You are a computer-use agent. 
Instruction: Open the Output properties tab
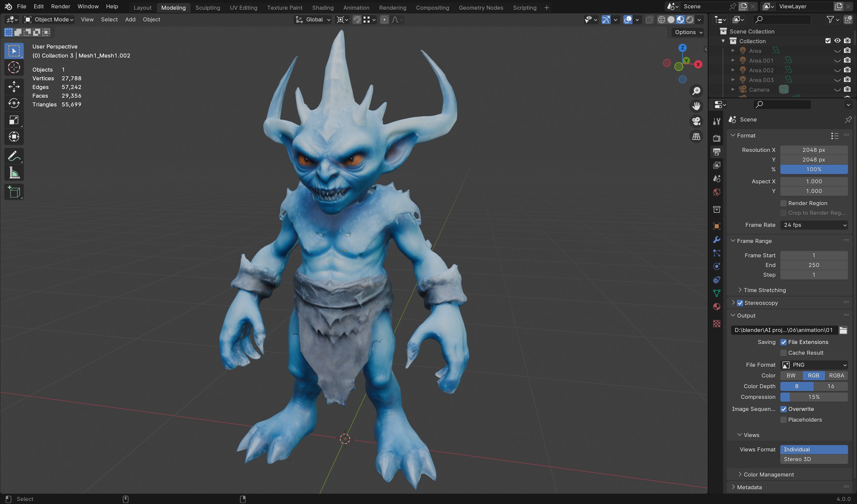(716, 152)
